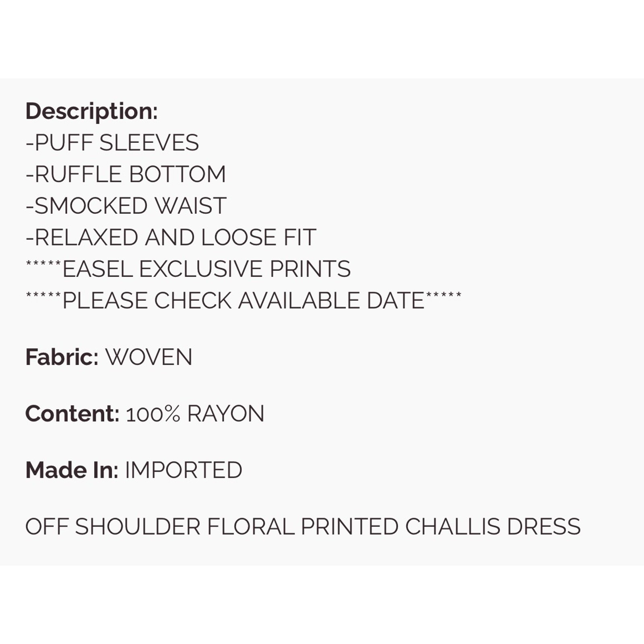The height and width of the screenshot is (644, 644).
Task: Click the Description heading
Action: click(91, 111)
